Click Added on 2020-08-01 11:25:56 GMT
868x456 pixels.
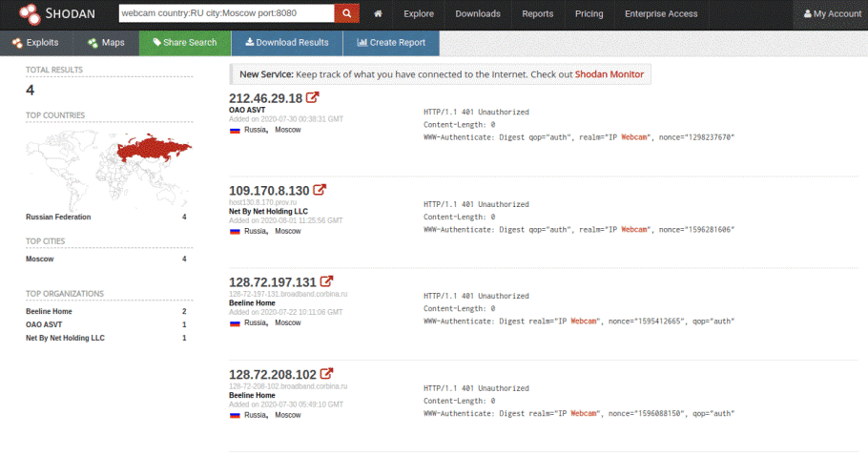pos(285,220)
